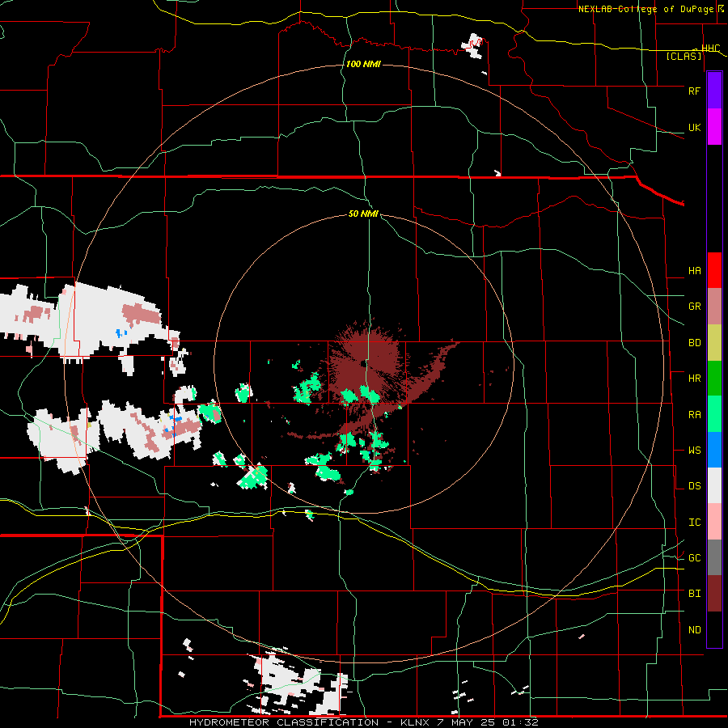
Task: Click the RF purple legend swatch
Action: pos(714,91)
